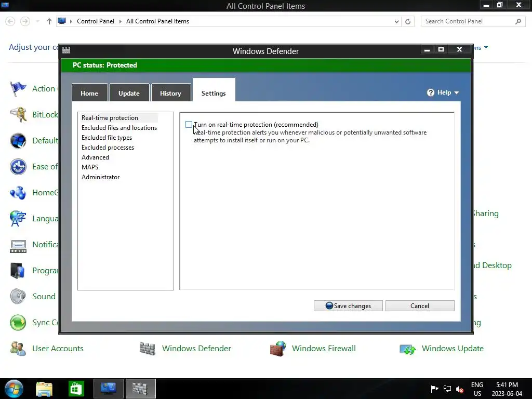Select Excluded file types
Screen dimensions: 532x399
[107, 137]
